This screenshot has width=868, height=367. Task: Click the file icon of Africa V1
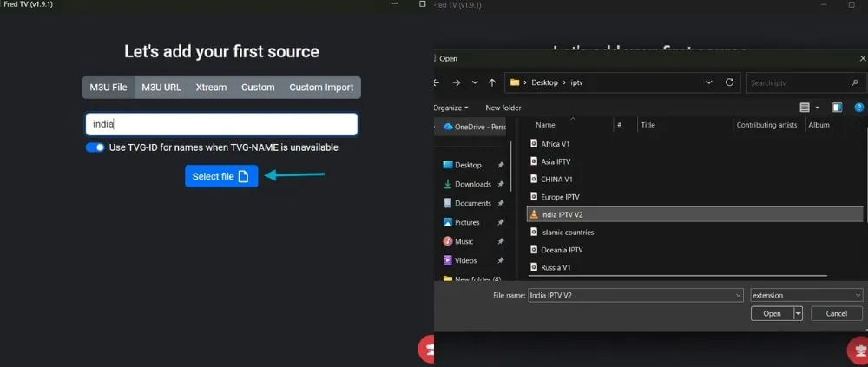click(x=534, y=143)
